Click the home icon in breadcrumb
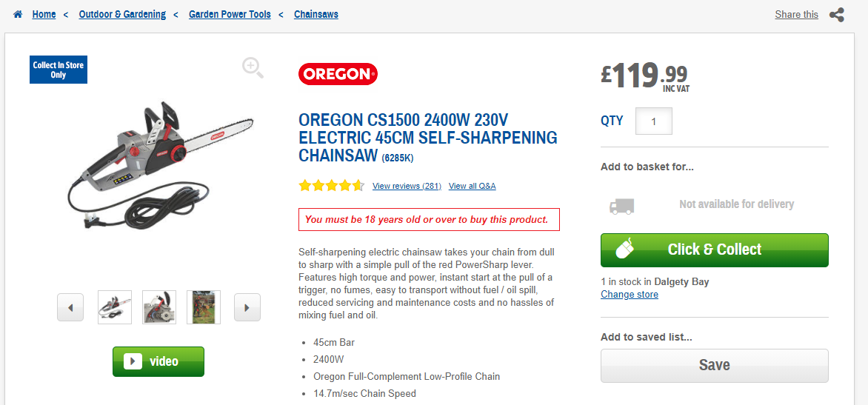Image resolution: width=868 pixels, height=405 pixels. click(x=18, y=14)
